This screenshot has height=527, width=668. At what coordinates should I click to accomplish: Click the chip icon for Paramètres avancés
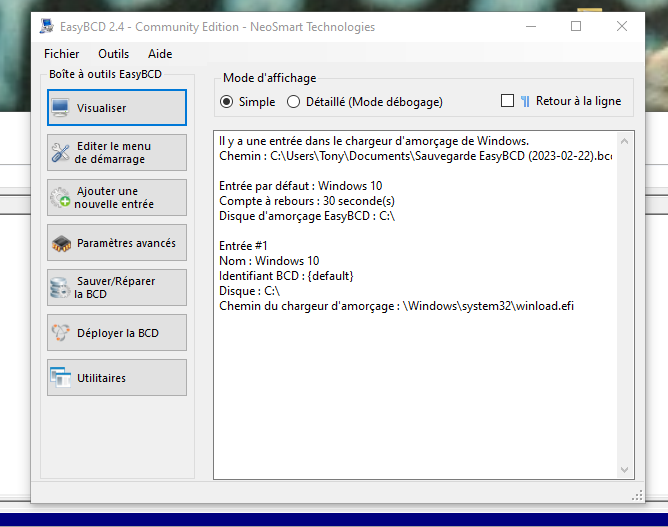pos(61,243)
